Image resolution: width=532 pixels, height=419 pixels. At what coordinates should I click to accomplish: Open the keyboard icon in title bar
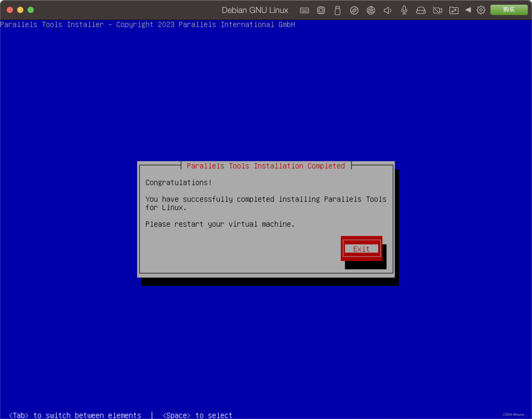click(x=304, y=10)
